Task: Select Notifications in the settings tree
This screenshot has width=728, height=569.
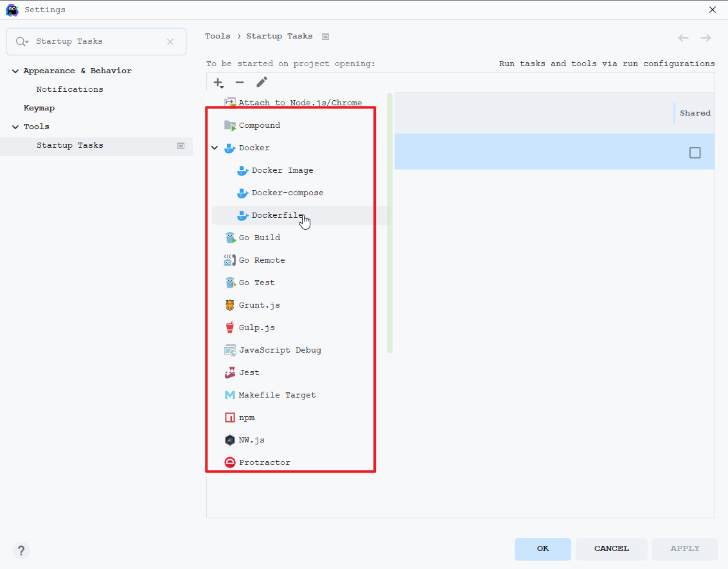Action: [x=69, y=89]
